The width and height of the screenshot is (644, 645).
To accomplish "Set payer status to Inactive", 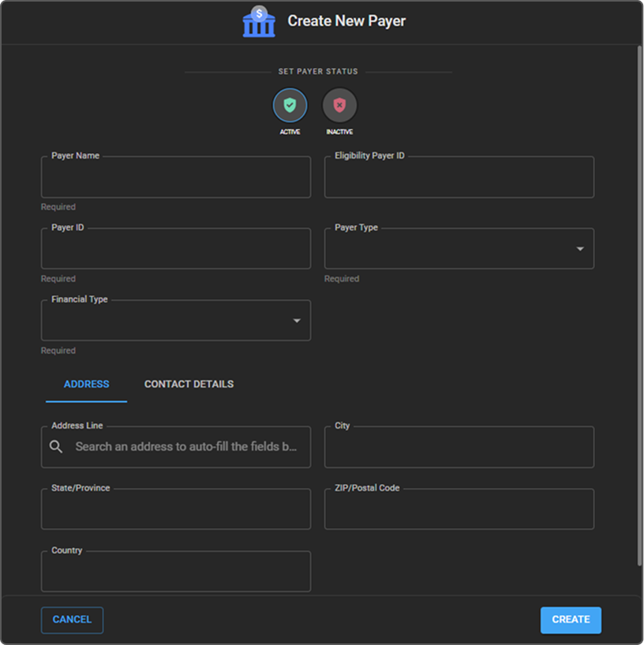I will pyautogui.click(x=339, y=105).
